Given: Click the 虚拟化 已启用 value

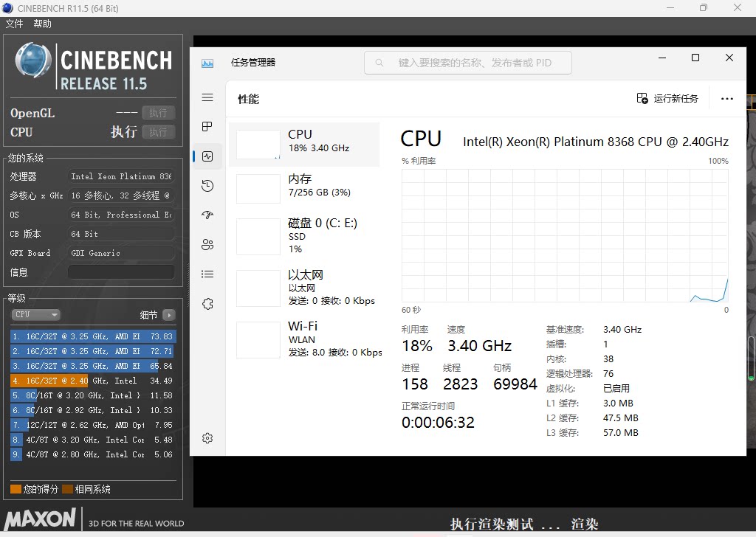Looking at the screenshot, I should tap(616, 389).
